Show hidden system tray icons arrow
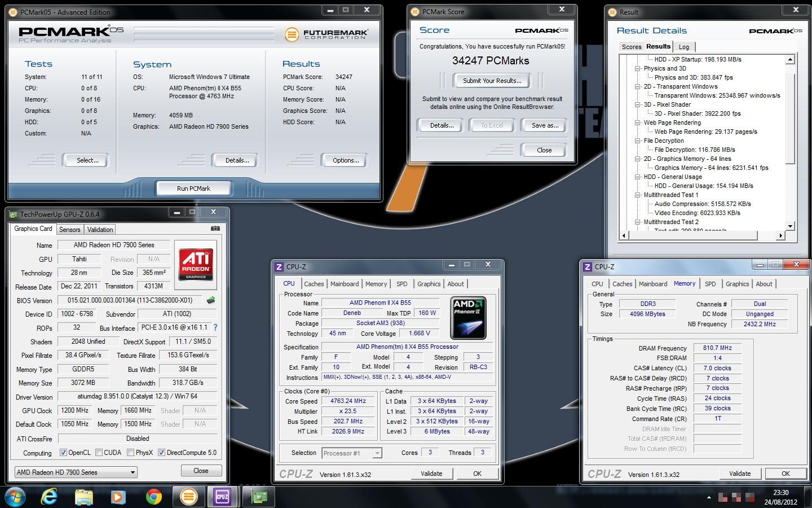The height and width of the screenshot is (508, 812). click(709, 497)
